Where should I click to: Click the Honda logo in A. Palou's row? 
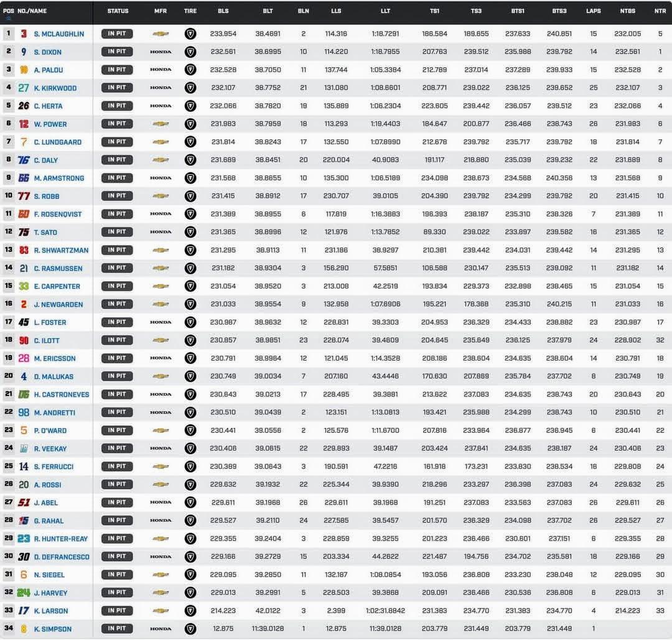click(161, 70)
